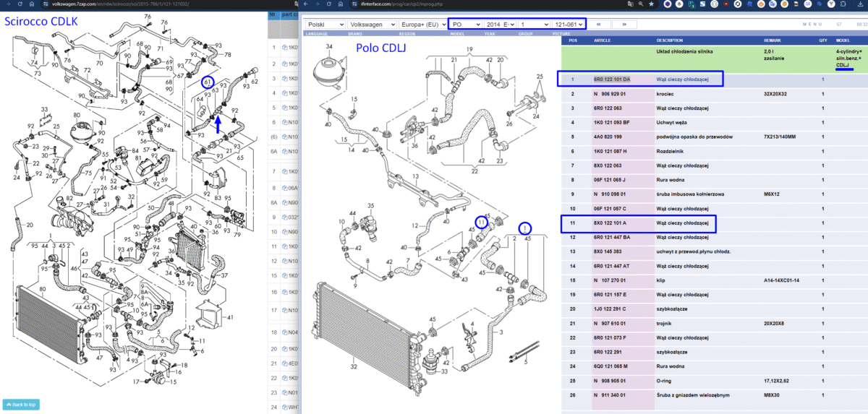Open the MENU link at top right

click(813, 25)
